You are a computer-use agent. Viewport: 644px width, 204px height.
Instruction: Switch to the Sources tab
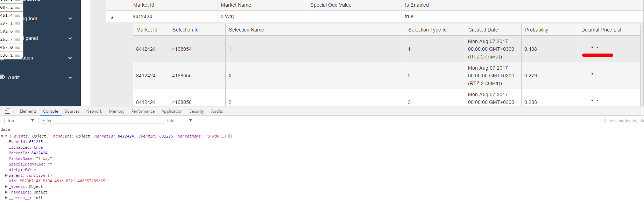tap(72, 111)
